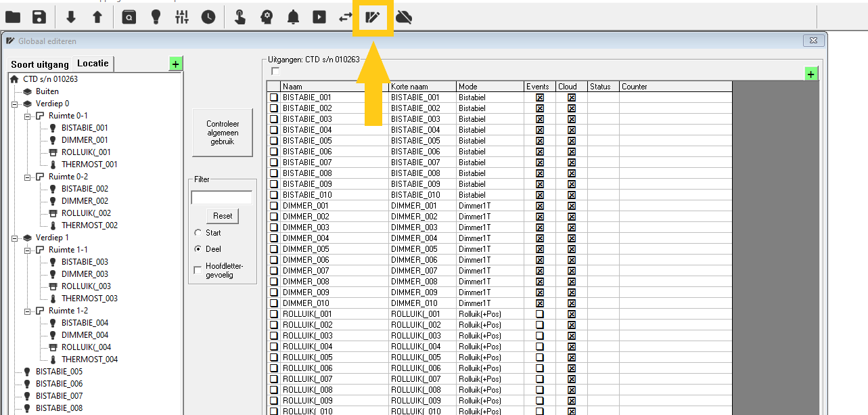This screenshot has width=868, height=415.
Task: Click the bulb icon beside tree item BISTABIE_001
Action: point(53,128)
